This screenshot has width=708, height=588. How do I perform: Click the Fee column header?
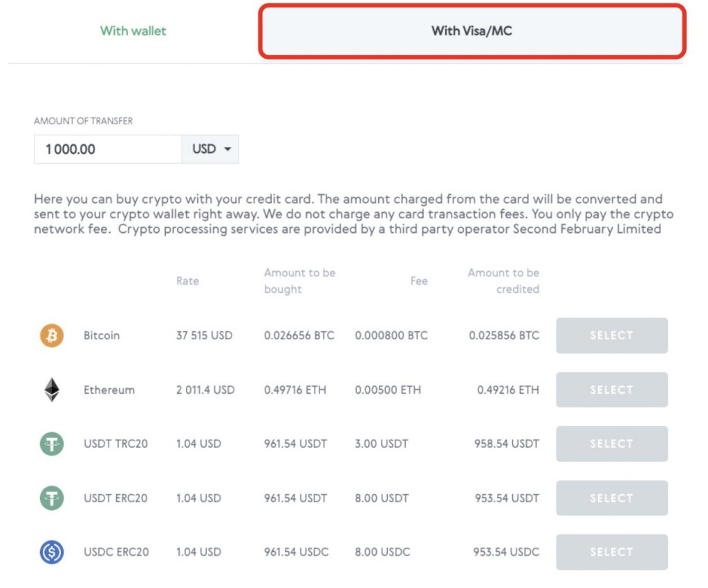point(419,281)
